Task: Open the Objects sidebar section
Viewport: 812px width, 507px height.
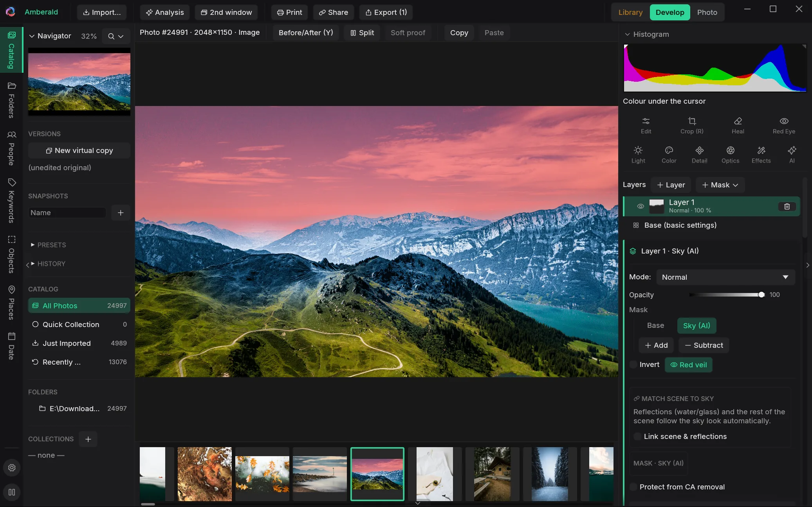Action: click(x=11, y=254)
